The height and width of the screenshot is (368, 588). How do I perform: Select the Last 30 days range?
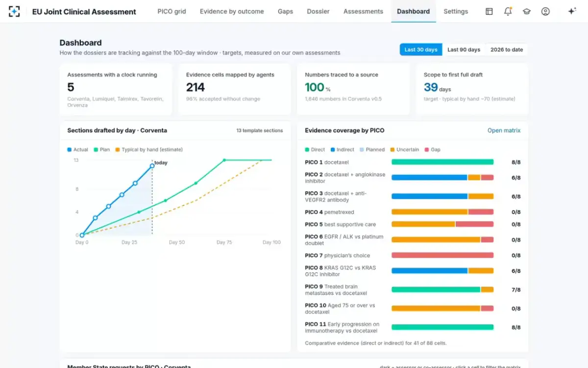pyautogui.click(x=421, y=50)
